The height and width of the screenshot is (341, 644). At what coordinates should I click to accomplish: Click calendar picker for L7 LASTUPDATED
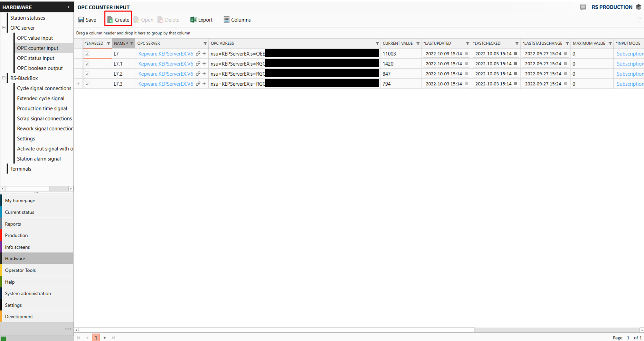click(466, 54)
